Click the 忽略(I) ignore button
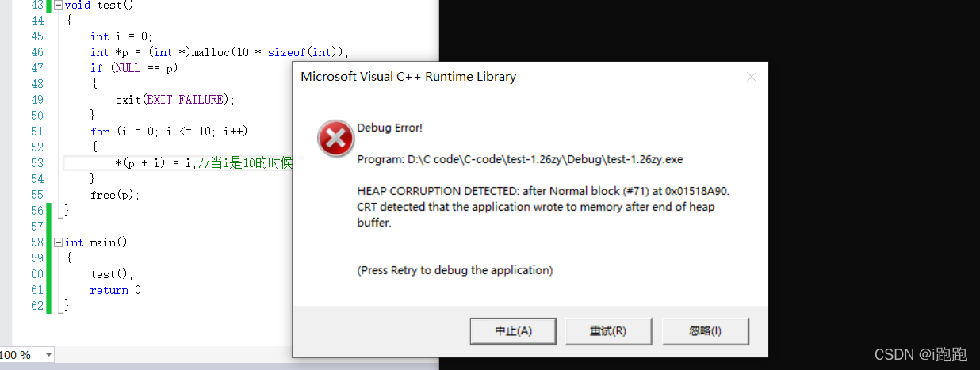The width and height of the screenshot is (980, 370). coord(705,331)
